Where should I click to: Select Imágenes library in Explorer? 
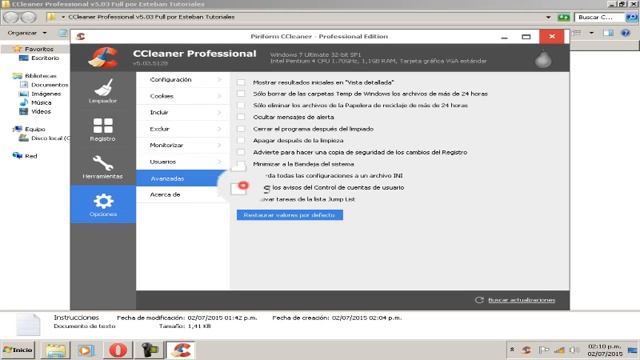point(46,94)
